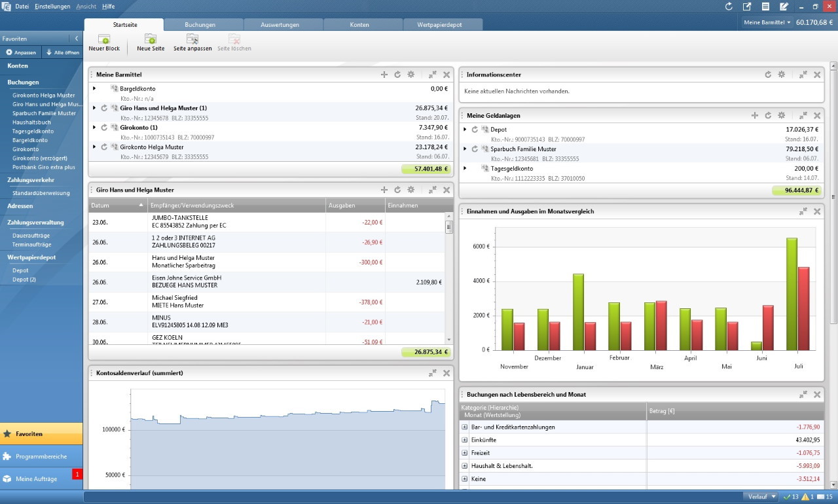Click the Programmbereiche sidebar section
Screen dimensions: 838x504
tap(41, 456)
